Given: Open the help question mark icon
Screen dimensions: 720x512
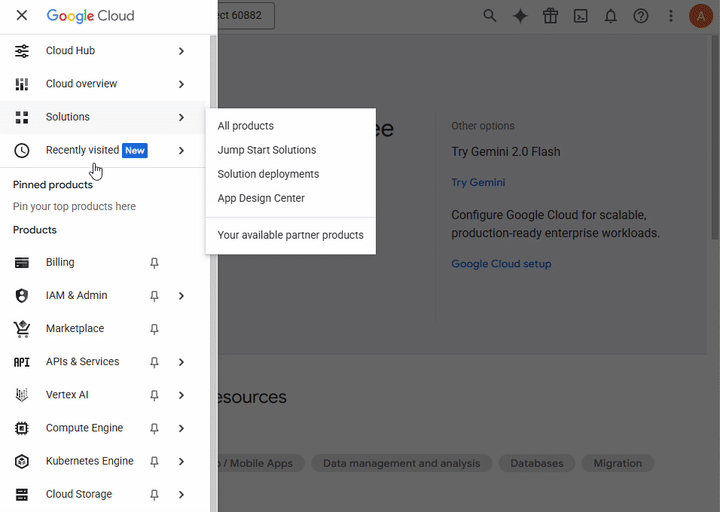Looking at the screenshot, I should pos(641,16).
